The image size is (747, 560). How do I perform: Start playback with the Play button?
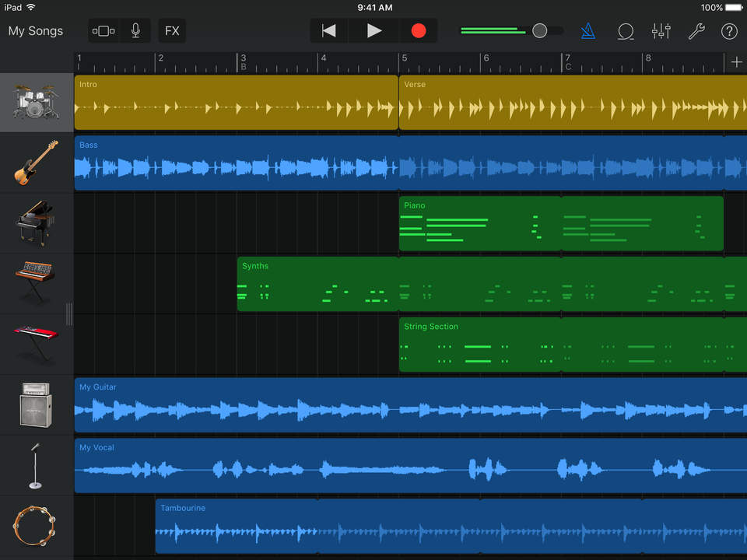pyautogui.click(x=374, y=31)
